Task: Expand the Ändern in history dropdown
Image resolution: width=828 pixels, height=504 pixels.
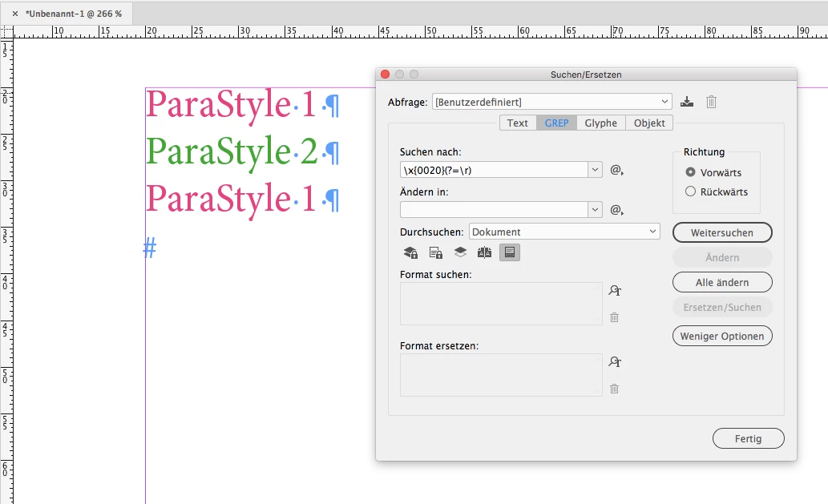Action: coord(595,209)
